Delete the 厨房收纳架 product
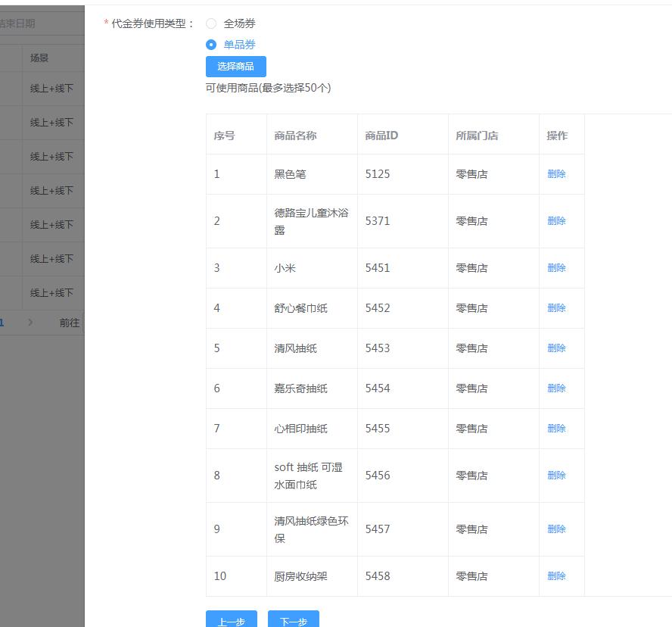 click(556, 576)
